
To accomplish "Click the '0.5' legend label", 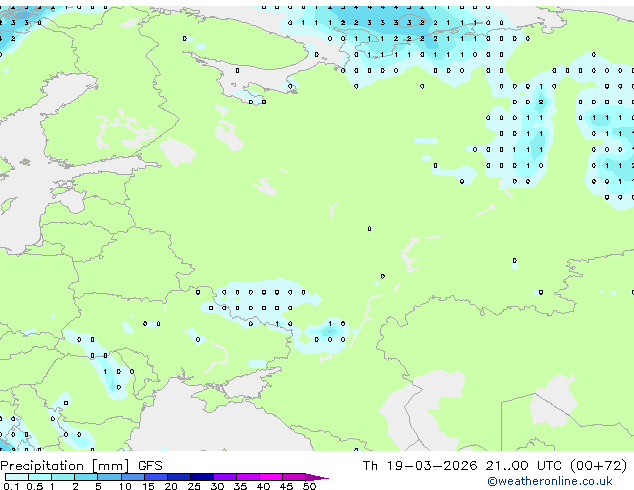I will [x=35, y=486].
